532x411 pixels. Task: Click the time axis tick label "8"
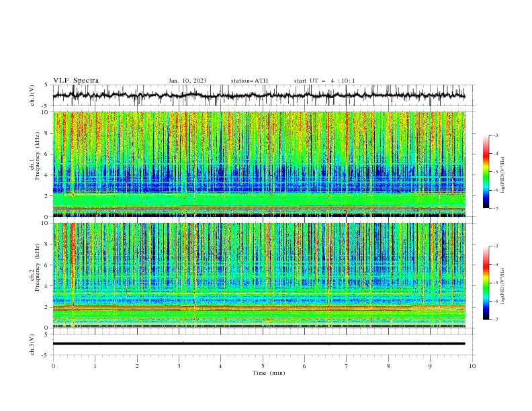click(x=388, y=366)
